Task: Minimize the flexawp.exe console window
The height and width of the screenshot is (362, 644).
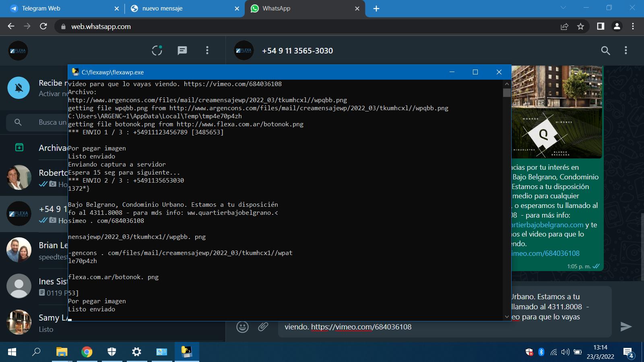Action: pos(452,72)
